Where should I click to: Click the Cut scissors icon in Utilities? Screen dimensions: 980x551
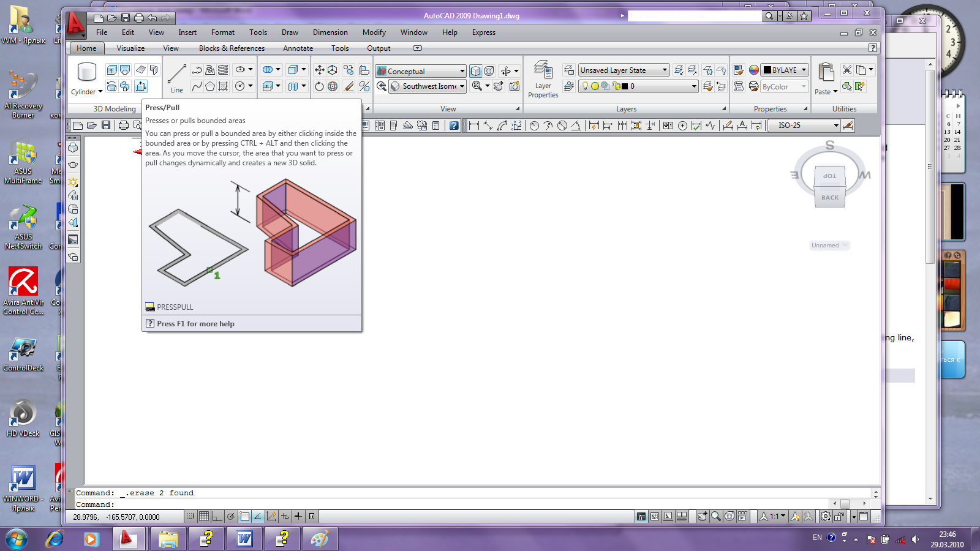pos(846,70)
